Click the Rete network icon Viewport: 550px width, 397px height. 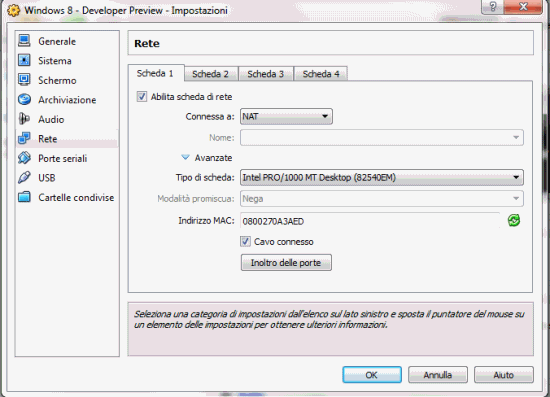[24, 139]
